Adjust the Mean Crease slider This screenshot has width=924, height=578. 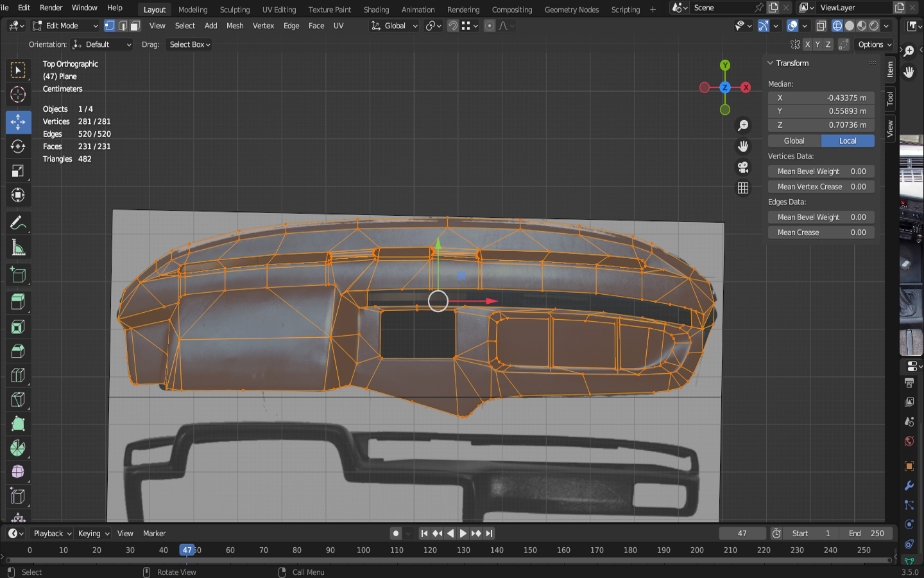coord(821,232)
